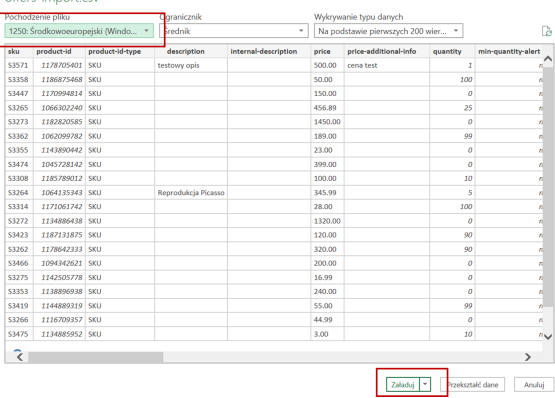Select the sku column header

point(19,51)
